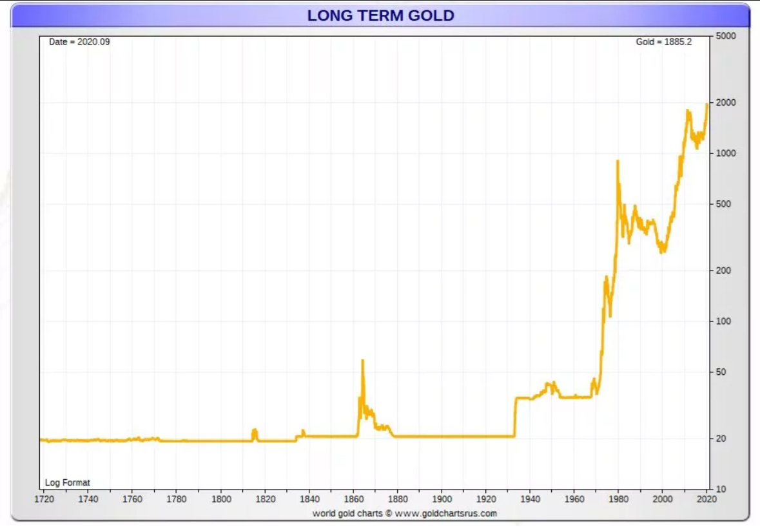This screenshot has width=760, height=532.
Task: Click the 100 y-axis label
Action: point(723,321)
